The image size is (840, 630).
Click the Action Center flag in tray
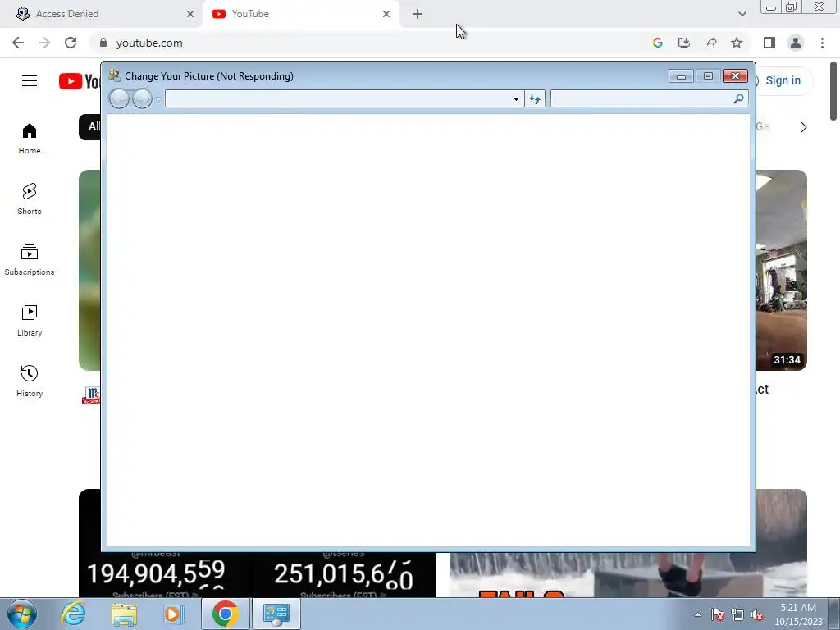click(718, 614)
